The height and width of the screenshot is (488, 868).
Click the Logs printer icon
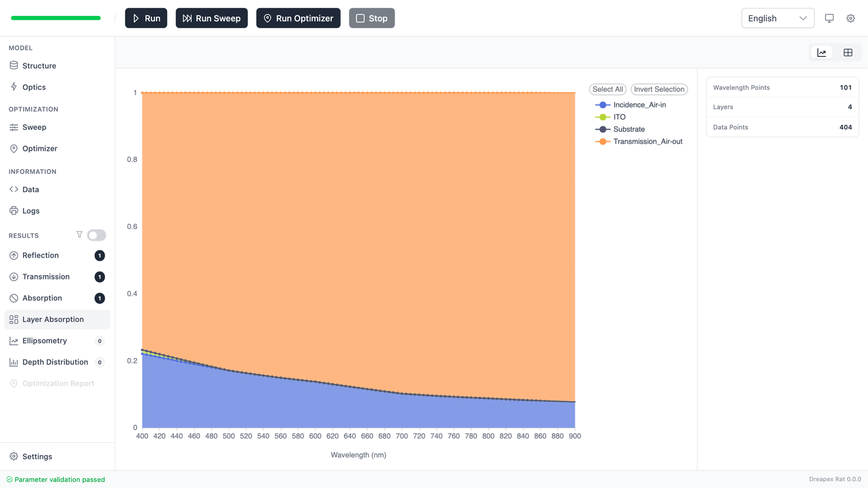(14, 211)
